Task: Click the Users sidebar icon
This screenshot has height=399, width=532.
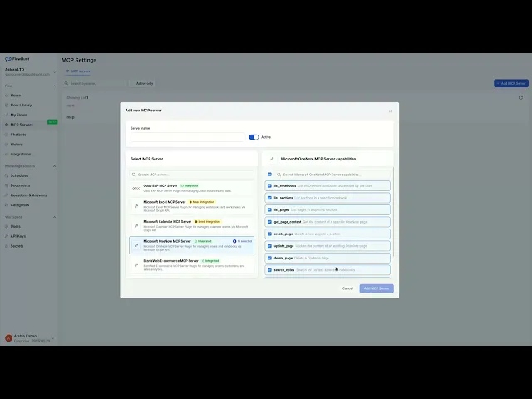Action: click(x=7, y=226)
